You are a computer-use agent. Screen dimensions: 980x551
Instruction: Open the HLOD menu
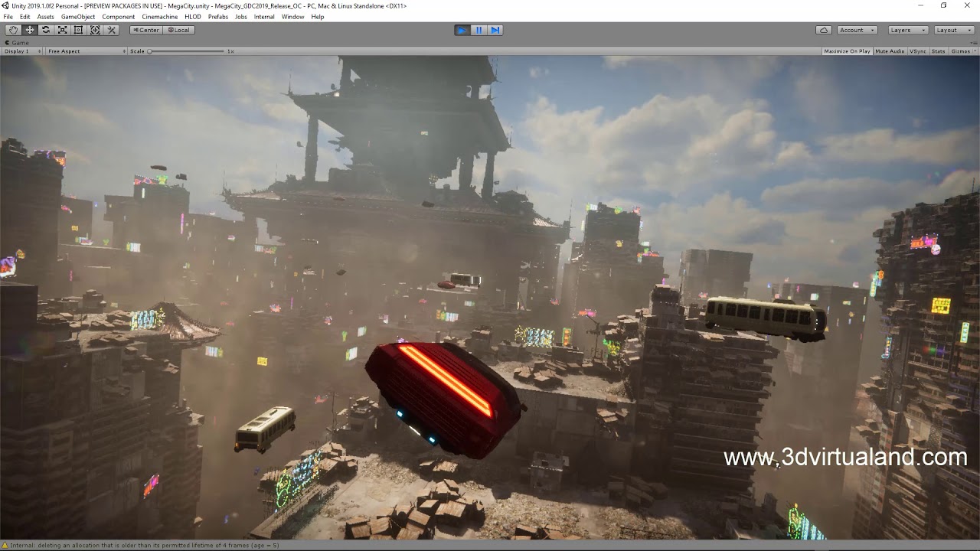point(193,17)
